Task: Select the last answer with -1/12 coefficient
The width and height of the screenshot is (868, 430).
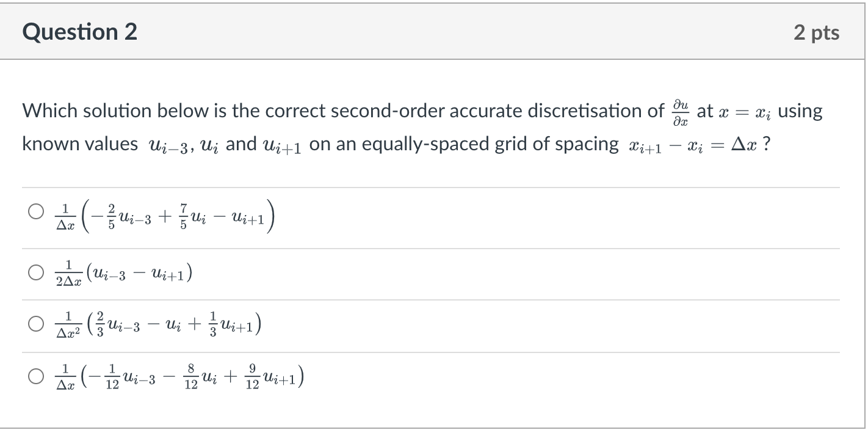Action: 35,376
